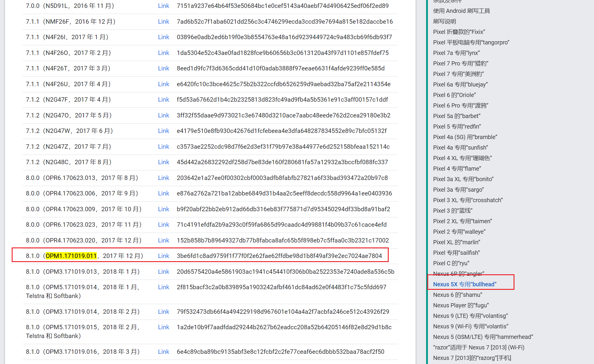Open the Link for 7.0.0 N5D91L build
This screenshot has width=594, height=364.
point(163,6)
